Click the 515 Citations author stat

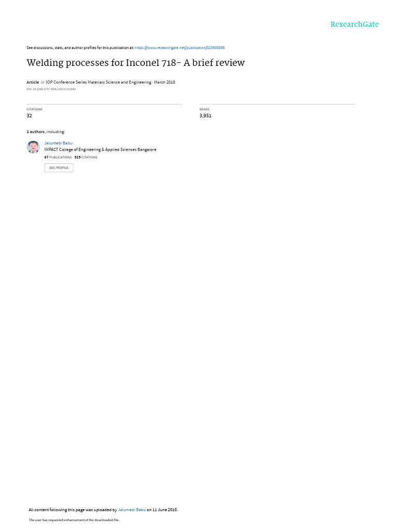coord(86,157)
